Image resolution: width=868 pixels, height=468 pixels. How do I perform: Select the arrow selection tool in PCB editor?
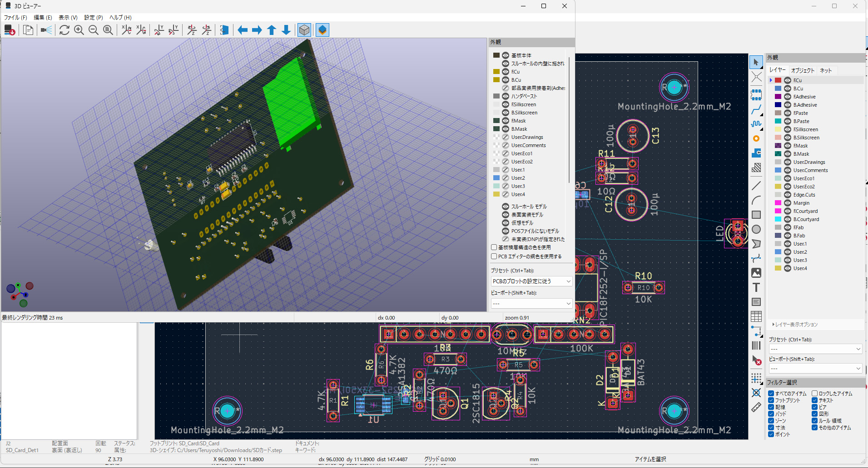tap(756, 62)
